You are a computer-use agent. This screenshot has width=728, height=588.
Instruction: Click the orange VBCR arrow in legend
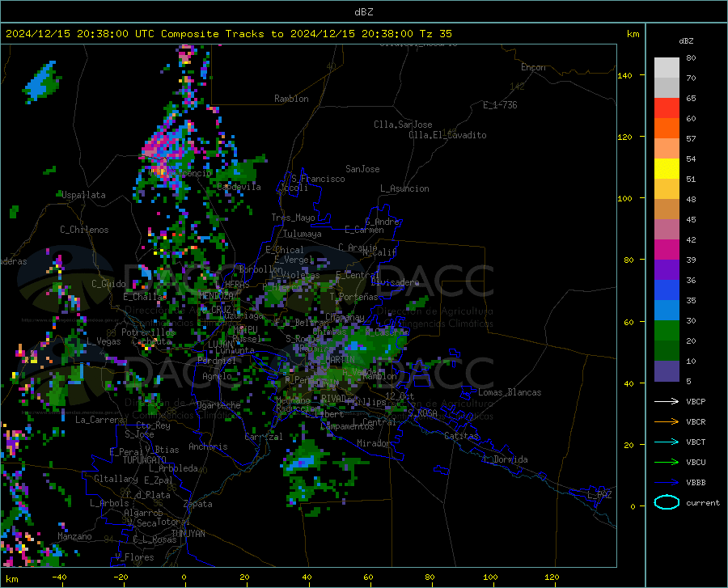pos(667,421)
